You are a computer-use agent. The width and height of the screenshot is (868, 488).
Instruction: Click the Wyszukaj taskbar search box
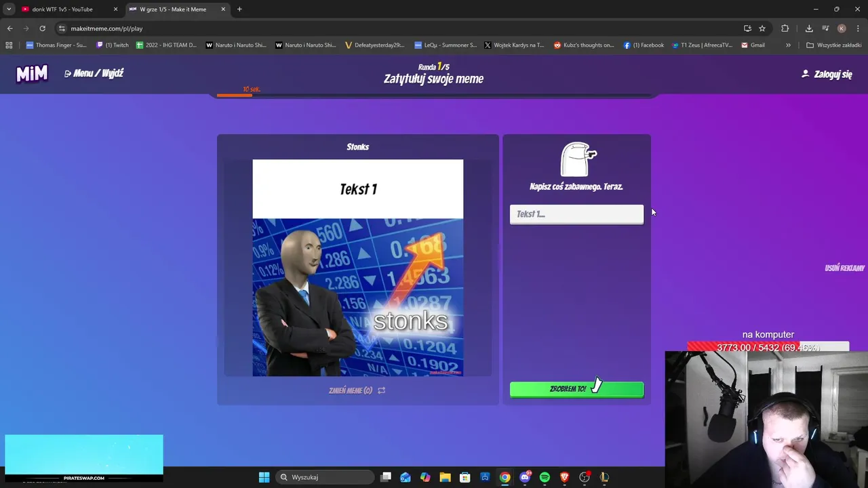(326, 477)
